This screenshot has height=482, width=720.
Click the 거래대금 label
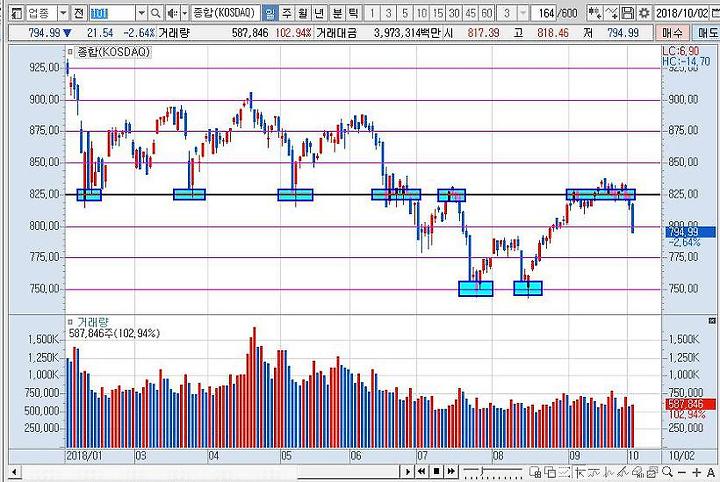point(336,33)
